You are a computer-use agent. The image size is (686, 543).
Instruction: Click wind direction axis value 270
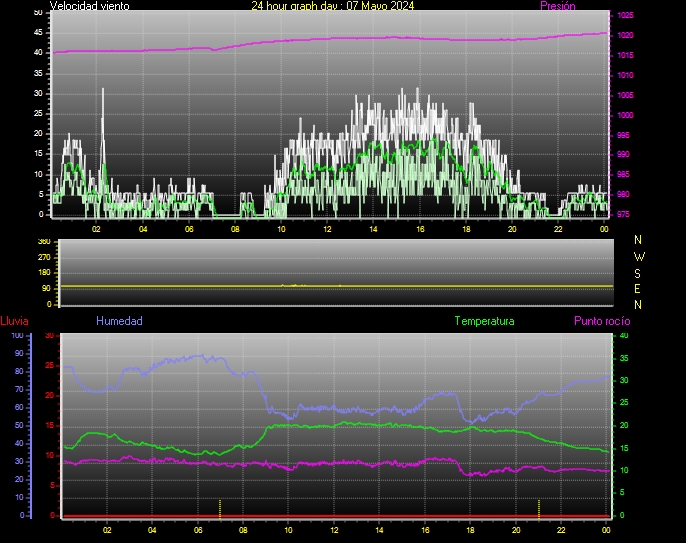(44, 257)
